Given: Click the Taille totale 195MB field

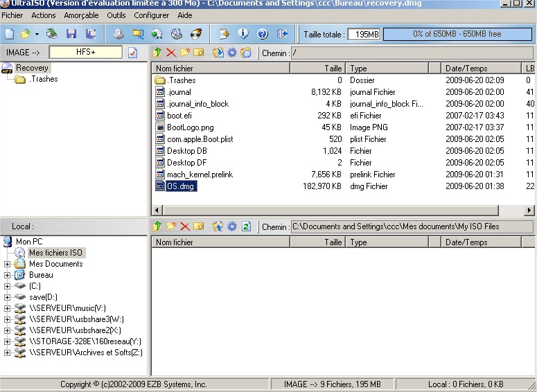Looking at the screenshot, I should click(x=364, y=34).
